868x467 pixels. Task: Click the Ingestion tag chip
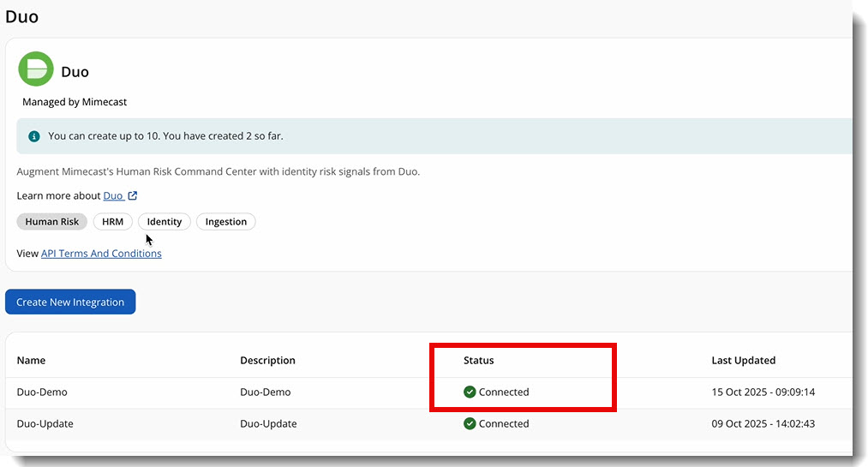pos(226,222)
